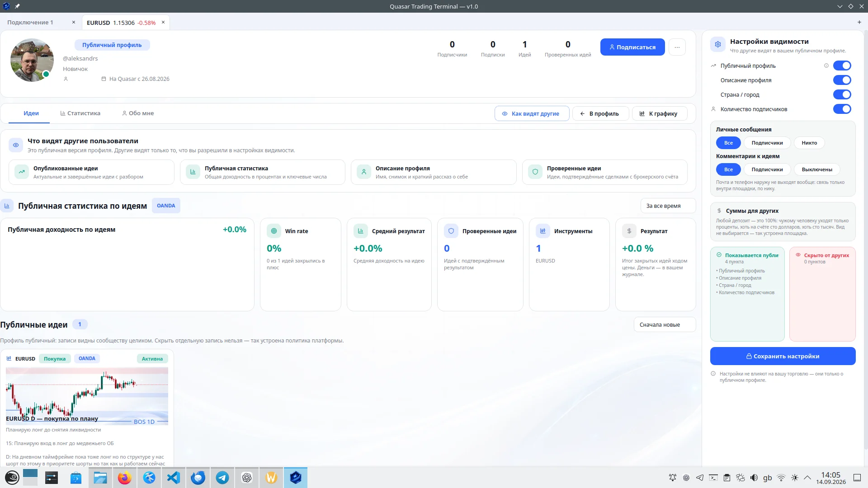Close the EURUSD tab
The width and height of the screenshot is (868, 488).
tap(163, 22)
